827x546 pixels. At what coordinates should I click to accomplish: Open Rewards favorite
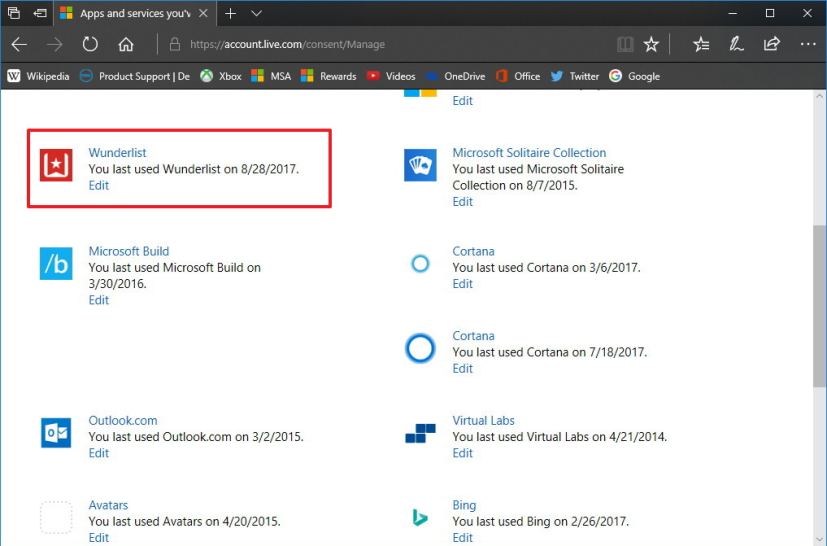click(328, 76)
